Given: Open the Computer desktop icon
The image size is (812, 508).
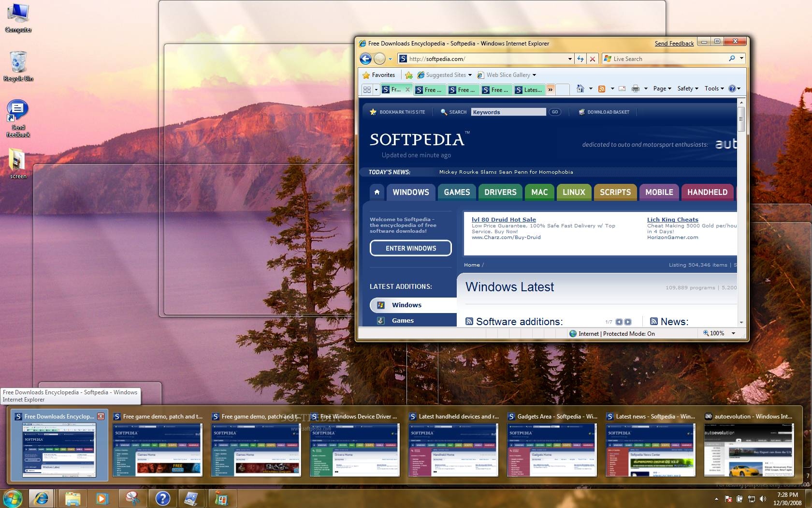Looking at the screenshot, I should point(18,18).
